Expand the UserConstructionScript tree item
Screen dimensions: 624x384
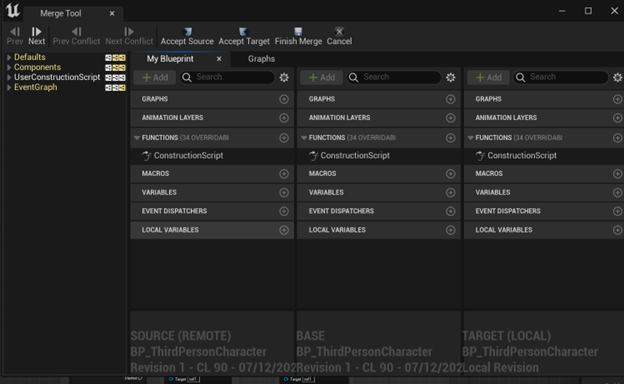(x=9, y=77)
